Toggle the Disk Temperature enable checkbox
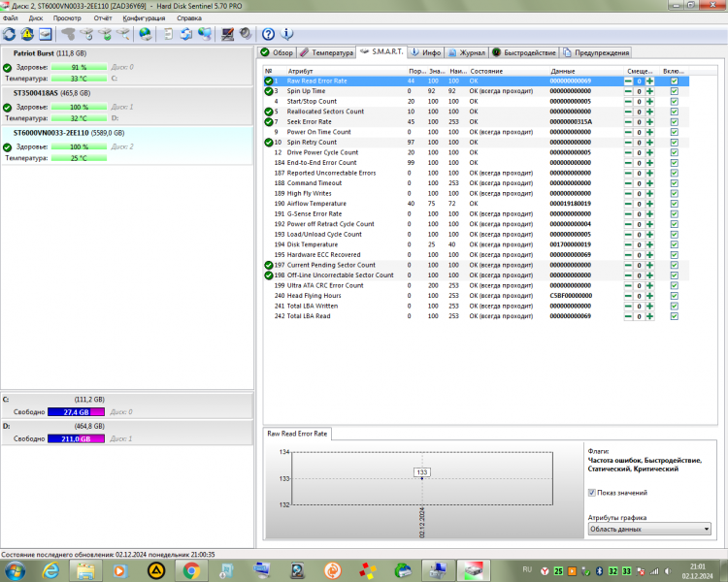Viewport: 728px width, 582px height. [x=675, y=244]
